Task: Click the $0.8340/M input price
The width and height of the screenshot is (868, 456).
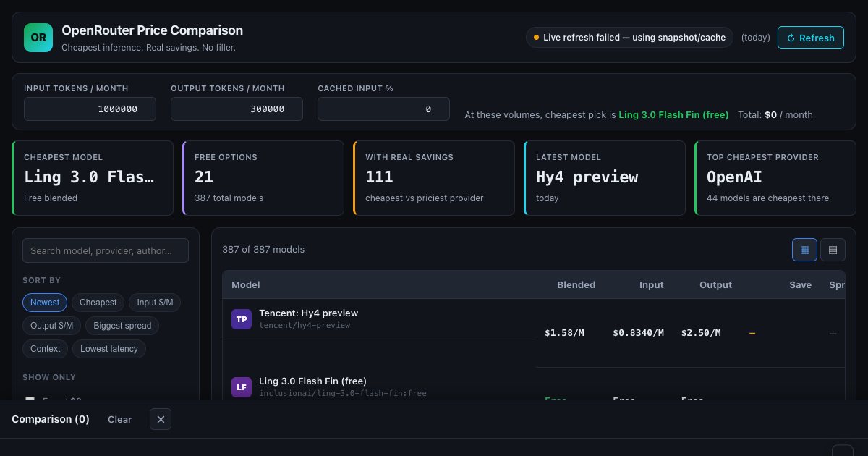Action: (x=638, y=333)
